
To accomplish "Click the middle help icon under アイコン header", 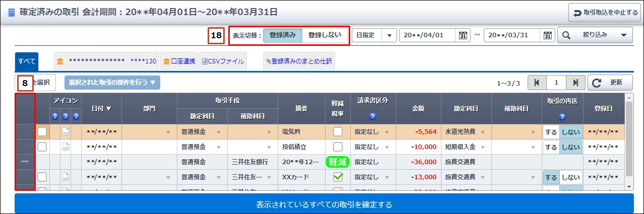I will (66, 116).
